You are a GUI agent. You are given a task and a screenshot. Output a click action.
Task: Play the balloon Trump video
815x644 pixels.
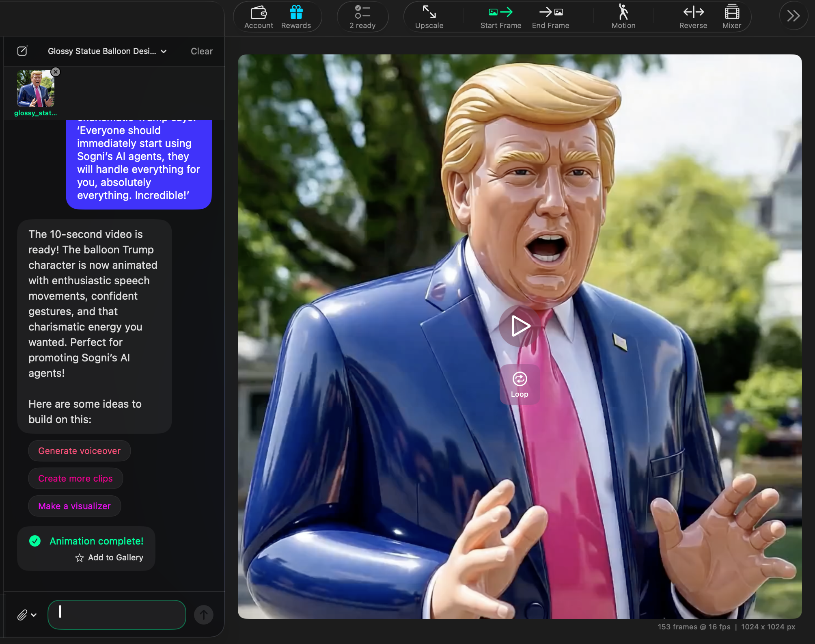(520, 326)
